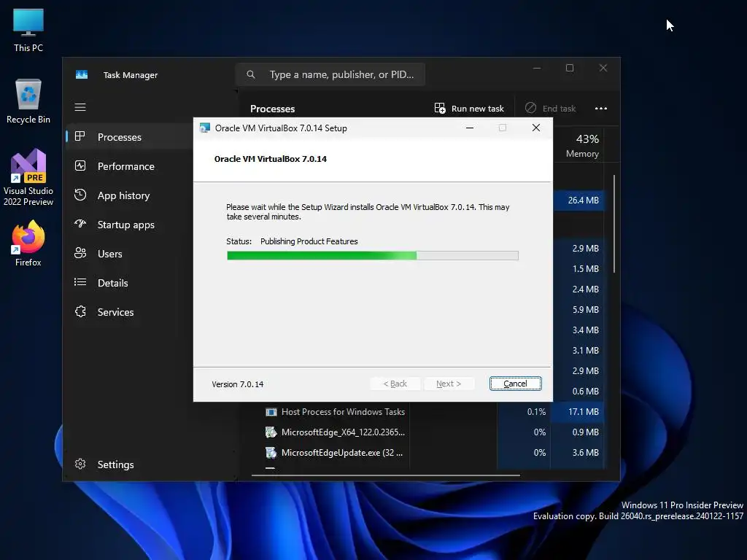Click the 5.9 MB memory value
Image resolution: width=747 pixels, height=560 pixels.
point(586,310)
